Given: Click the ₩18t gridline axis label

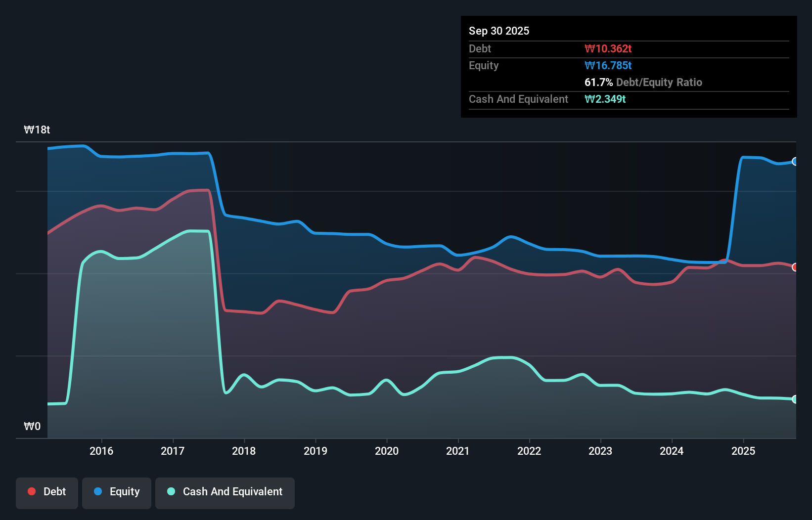Looking at the screenshot, I should 37,130.
